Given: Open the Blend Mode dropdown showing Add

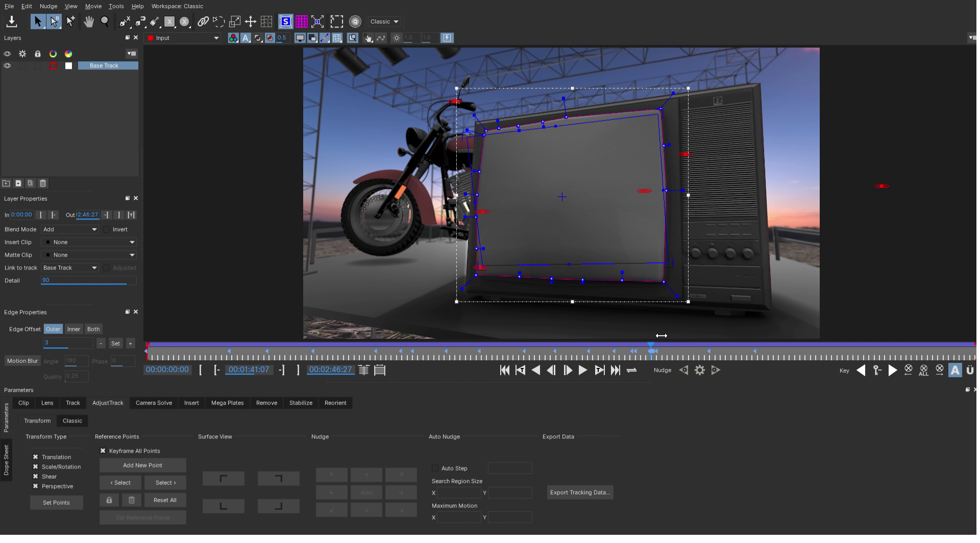Looking at the screenshot, I should (70, 229).
